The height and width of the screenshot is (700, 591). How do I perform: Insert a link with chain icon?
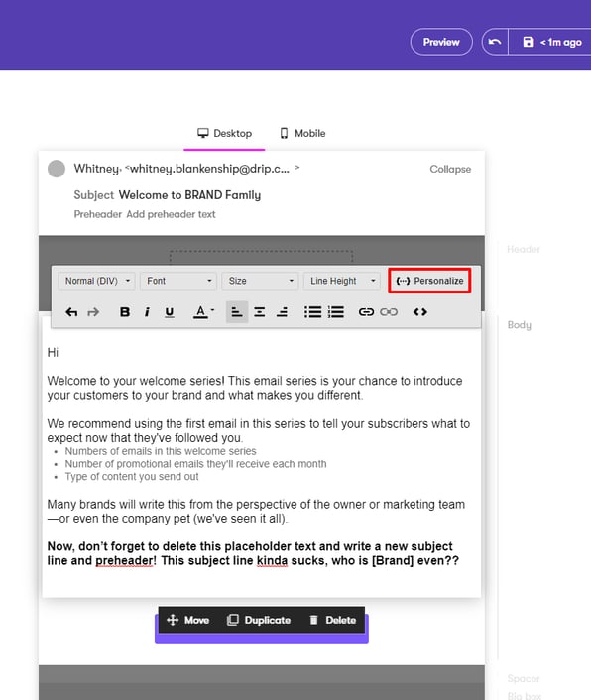pos(366,312)
